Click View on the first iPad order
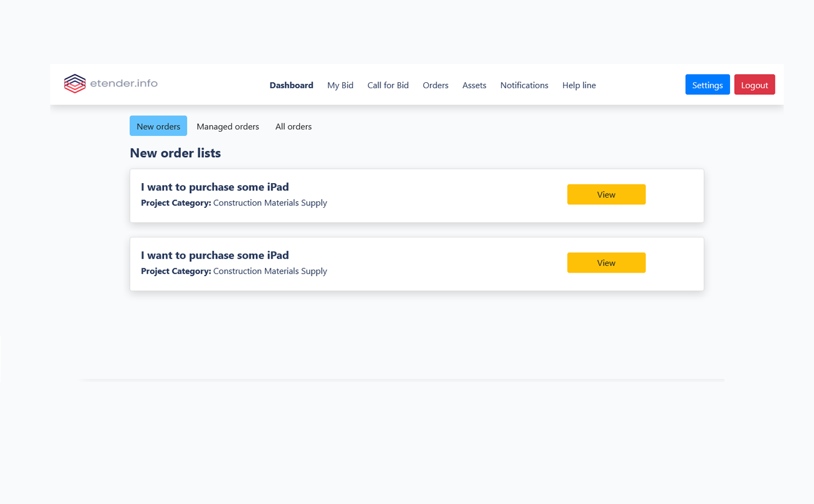Image resolution: width=814 pixels, height=504 pixels. (x=607, y=195)
